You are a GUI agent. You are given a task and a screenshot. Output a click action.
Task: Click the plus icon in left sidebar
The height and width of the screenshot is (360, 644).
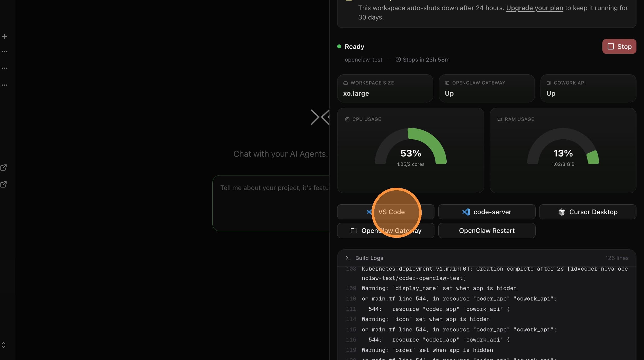[x=4, y=36]
